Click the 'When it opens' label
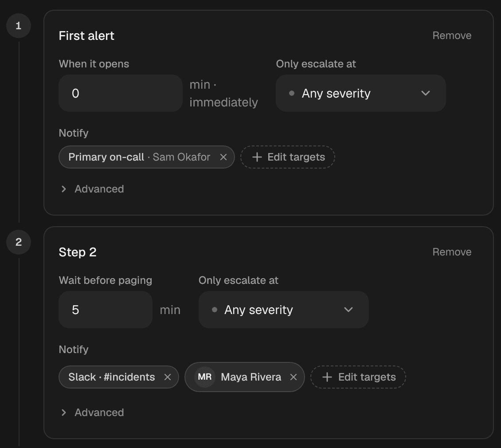 point(94,63)
